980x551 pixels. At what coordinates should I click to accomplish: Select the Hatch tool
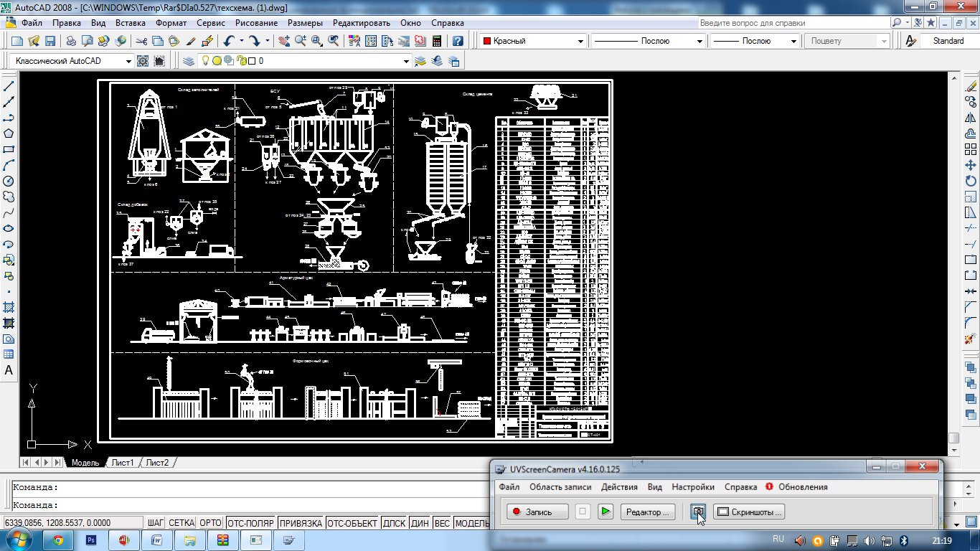(9, 307)
